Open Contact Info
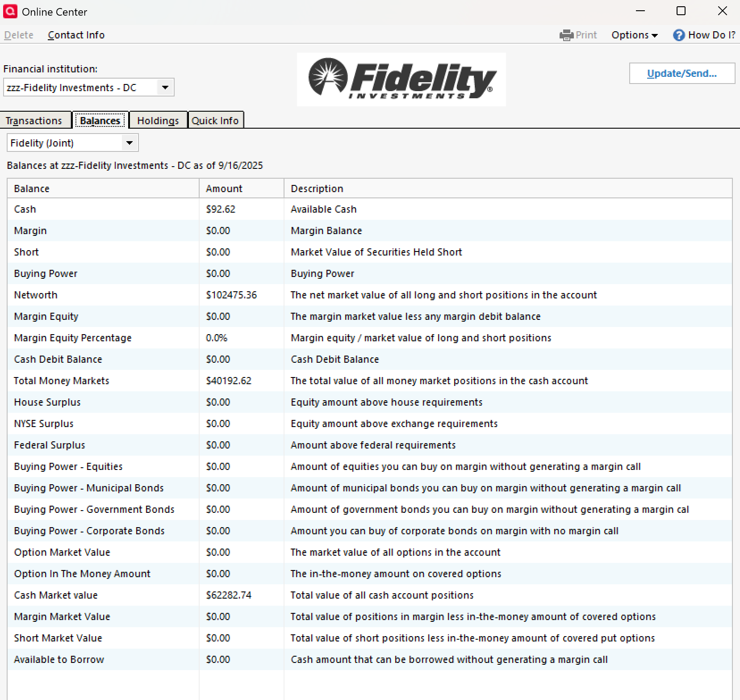740x700 pixels. point(76,35)
